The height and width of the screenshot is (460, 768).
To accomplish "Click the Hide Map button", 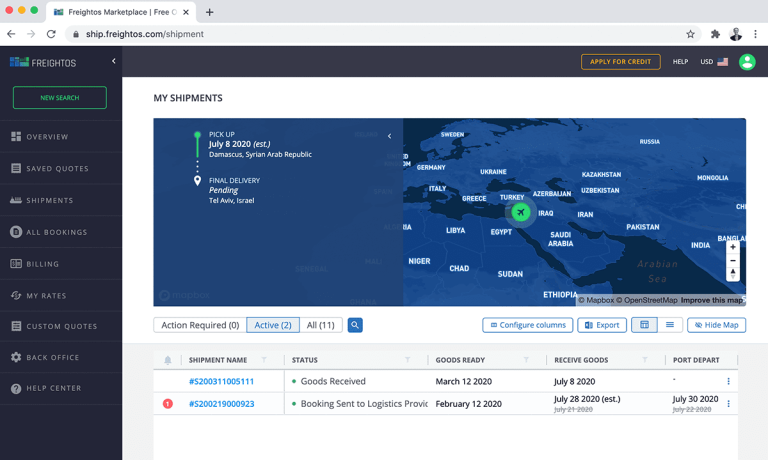I will coord(716,325).
